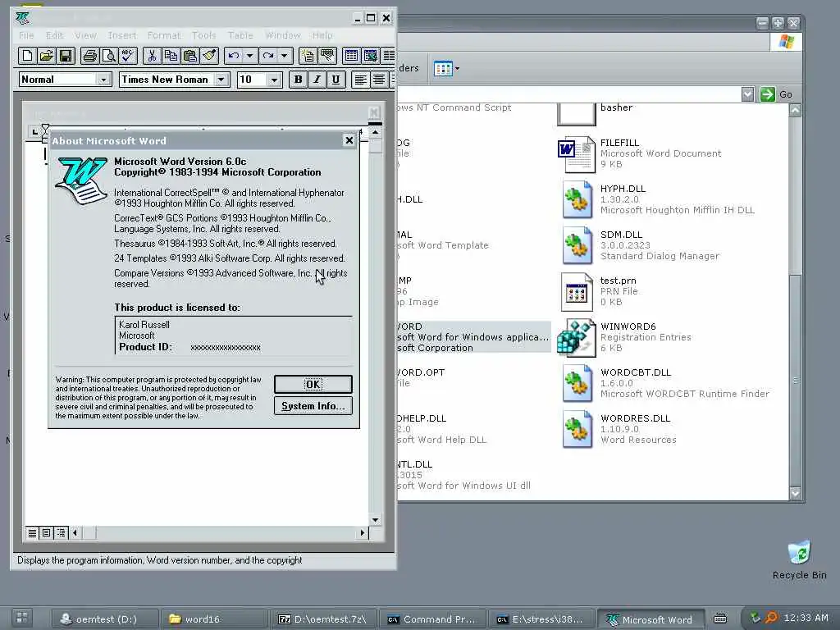Open the Format menu in Word
The width and height of the screenshot is (840, 630).
[x=164, y=35]
